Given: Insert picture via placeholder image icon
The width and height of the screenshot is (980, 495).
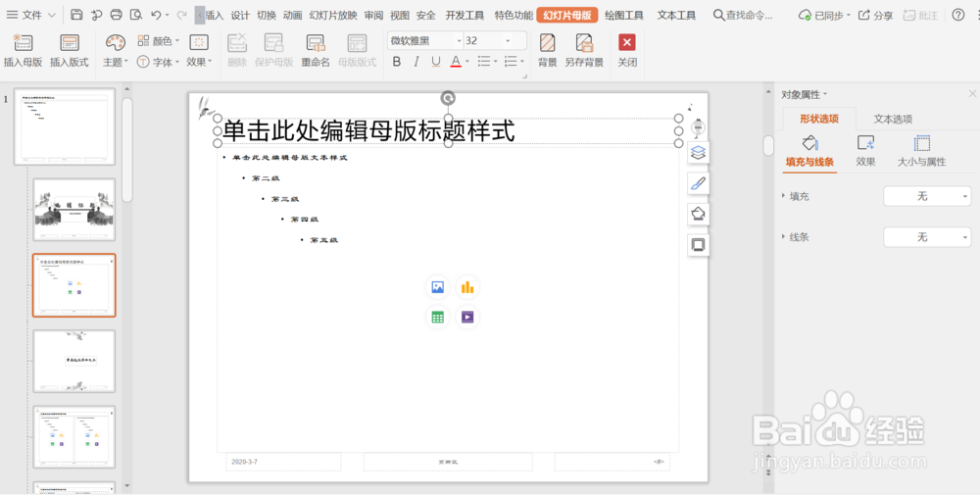Looking at the screenshot, I should 437,287.
